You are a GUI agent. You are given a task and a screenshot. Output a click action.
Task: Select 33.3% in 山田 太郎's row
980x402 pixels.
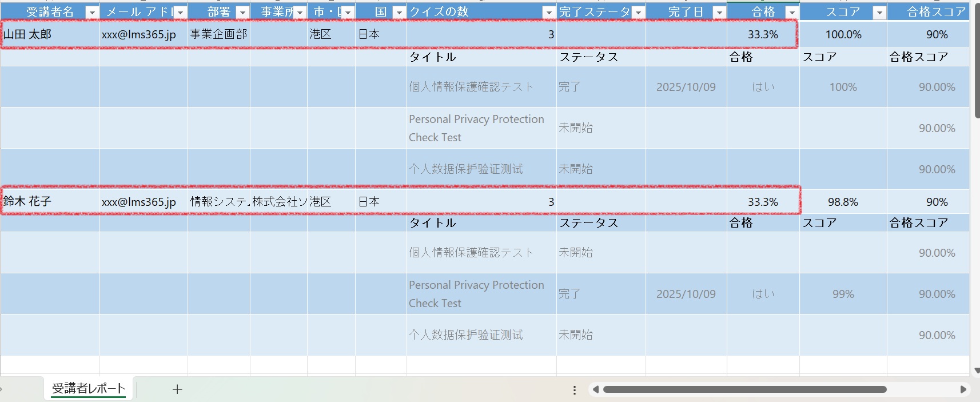(x=763, y=34)
